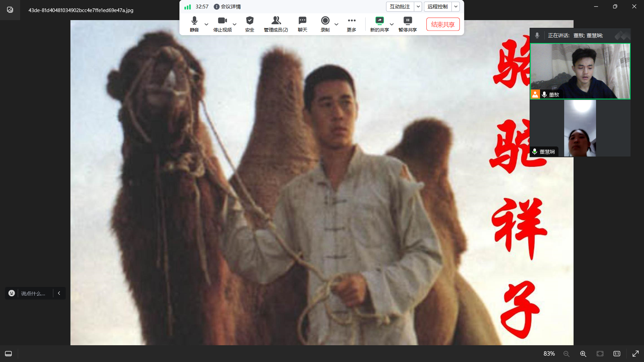
Task: Expand audio options arrow beside mute
Action: 206,24
